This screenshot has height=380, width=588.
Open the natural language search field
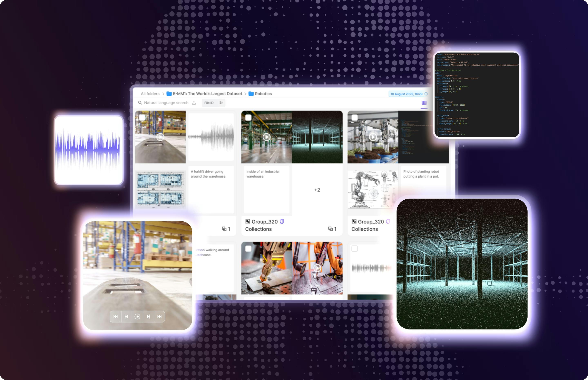click(x=166, y=103)
